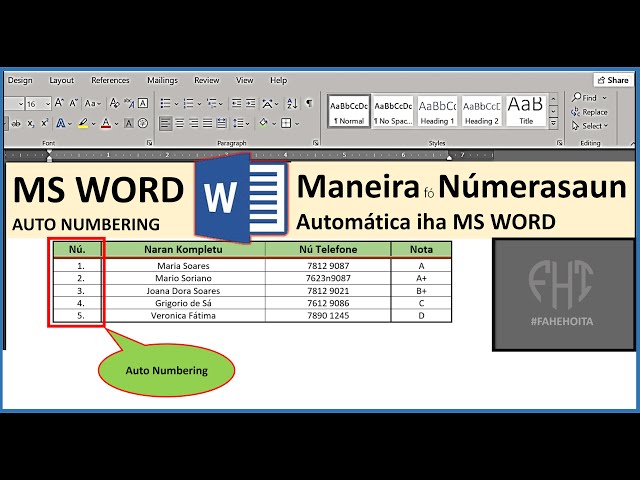The width and height of the screenshot is (640, 480).
Task: Open the font name dropdown arrow
Action: coord(20,104)
